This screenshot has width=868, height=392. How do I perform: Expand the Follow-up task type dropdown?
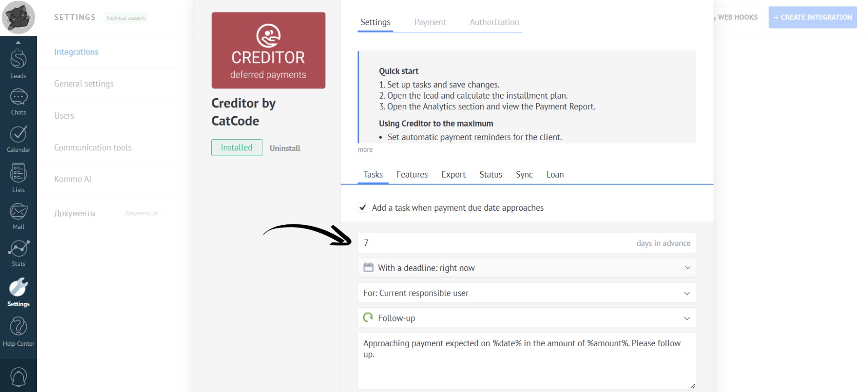click(526, 318)
